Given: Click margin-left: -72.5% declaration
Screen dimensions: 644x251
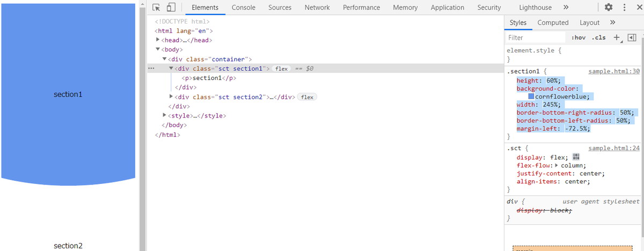Looking at the screenshot, I should [x=554, y=129].
